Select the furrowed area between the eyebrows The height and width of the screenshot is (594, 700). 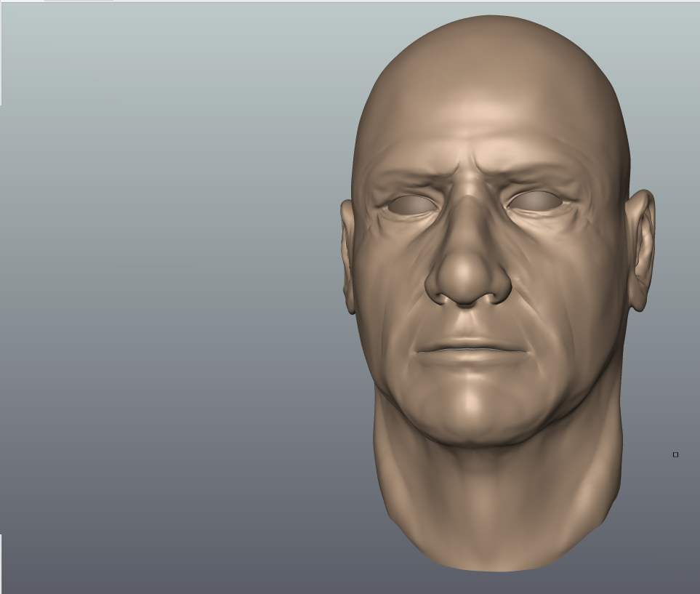470,174
